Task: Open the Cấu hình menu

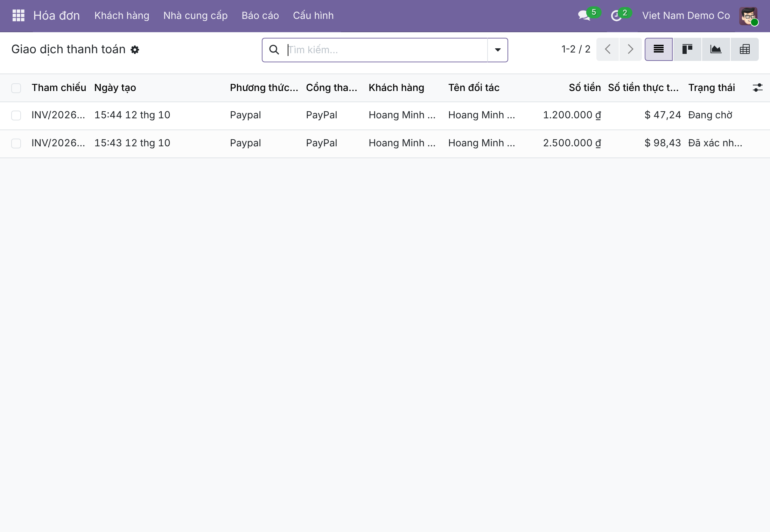Action: pos(313,16)
